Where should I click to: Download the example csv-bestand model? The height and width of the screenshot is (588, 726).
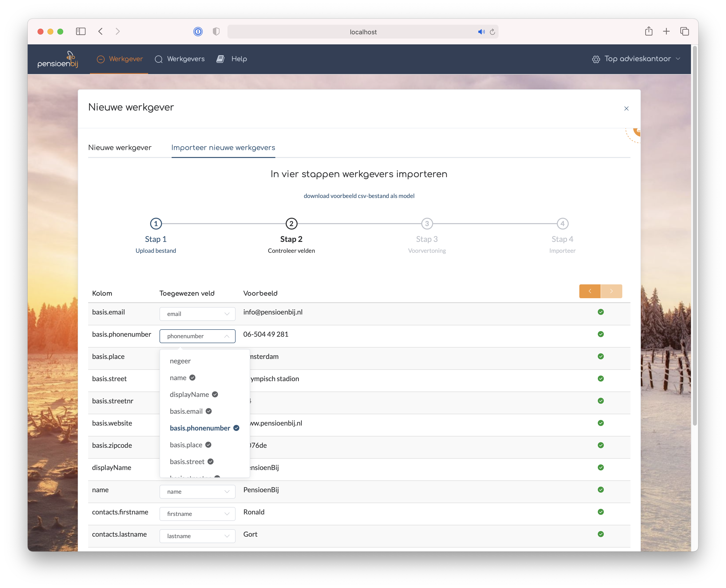(x=359, y=196)
